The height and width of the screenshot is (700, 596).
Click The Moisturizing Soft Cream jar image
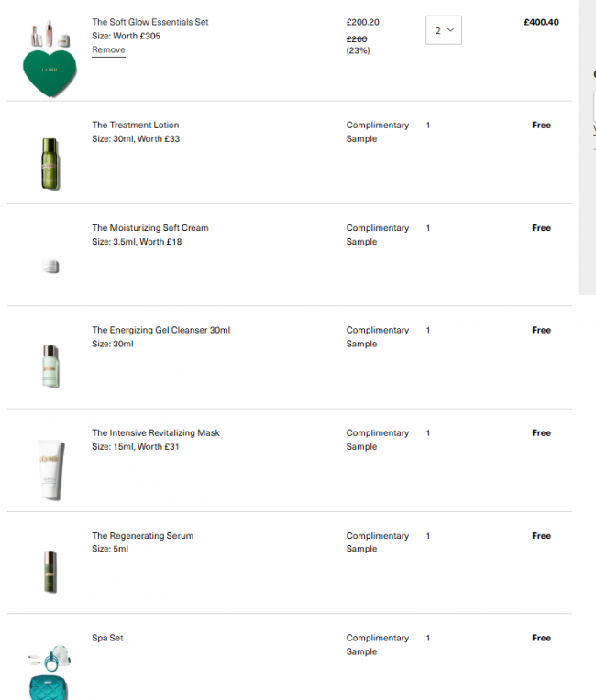coord(50,267)
